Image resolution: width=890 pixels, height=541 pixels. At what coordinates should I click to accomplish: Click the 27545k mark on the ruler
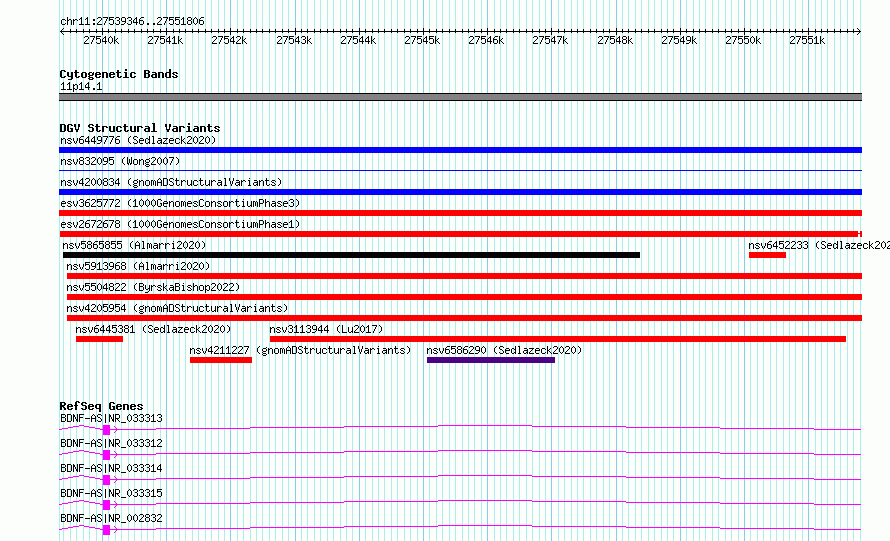pos(422,40)
